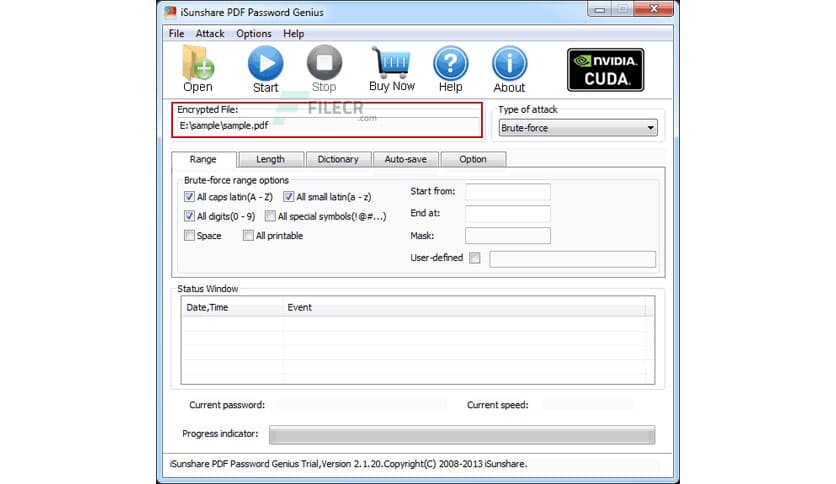Viewport: 836px width, 484px height.
Task: Switch to the Length tab
Action: [271, 159]
